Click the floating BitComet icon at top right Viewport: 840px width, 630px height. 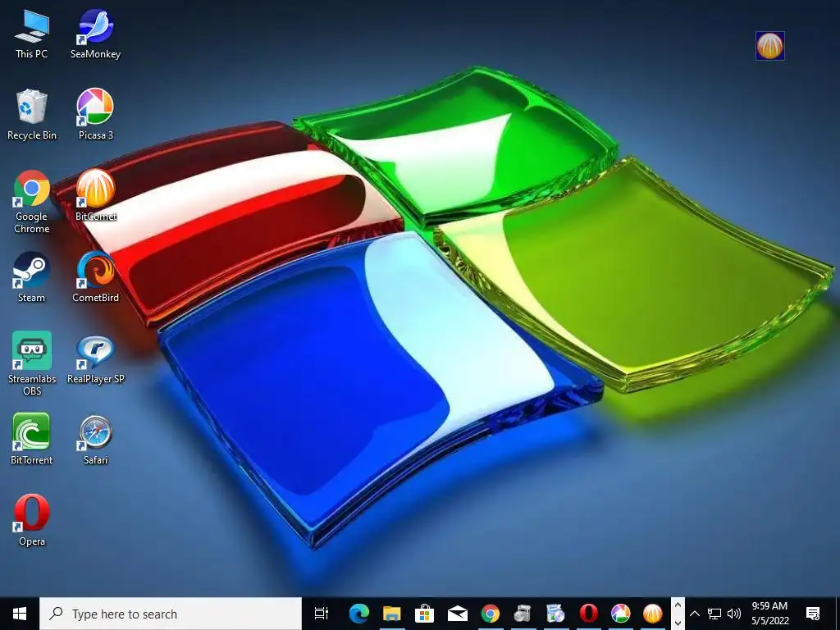(x=769, y=46)
